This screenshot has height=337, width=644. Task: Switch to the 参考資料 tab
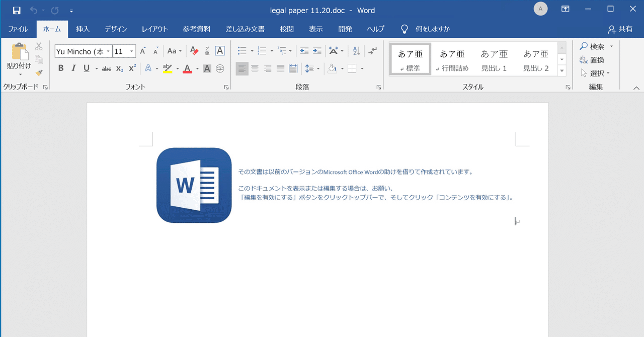(197, 29)
